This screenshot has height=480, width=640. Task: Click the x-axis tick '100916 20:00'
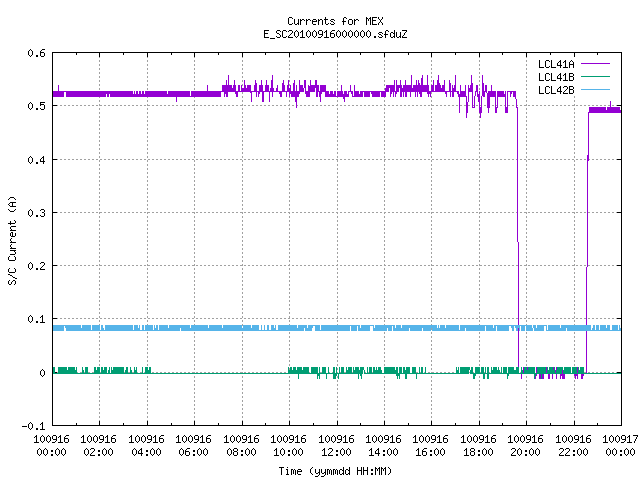tap(525, 446)
